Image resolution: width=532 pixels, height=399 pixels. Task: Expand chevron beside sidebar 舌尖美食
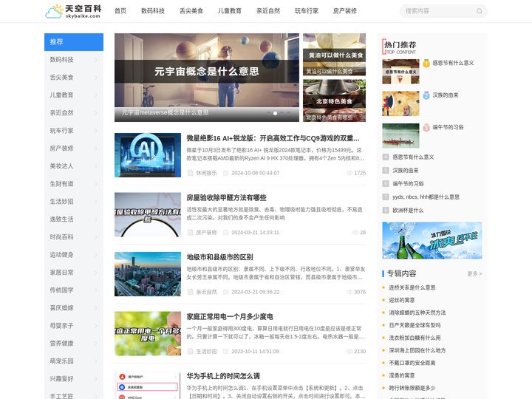pyautogui.click(x=96, y=78)
